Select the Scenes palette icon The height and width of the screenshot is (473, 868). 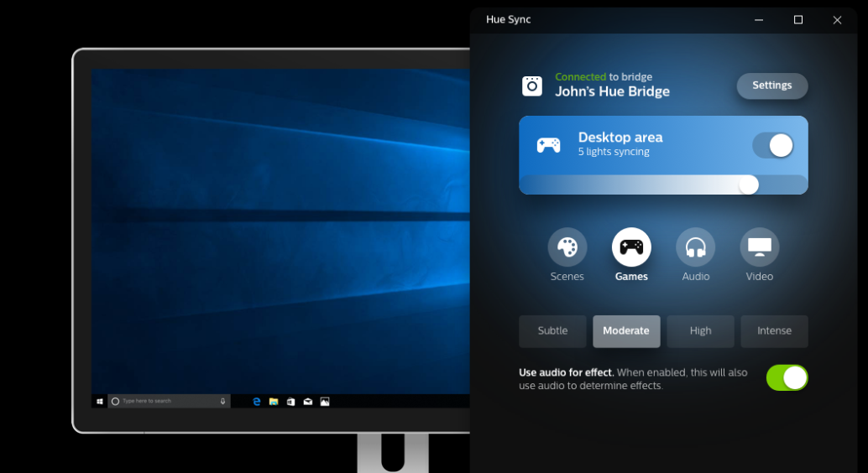(567, 247)
